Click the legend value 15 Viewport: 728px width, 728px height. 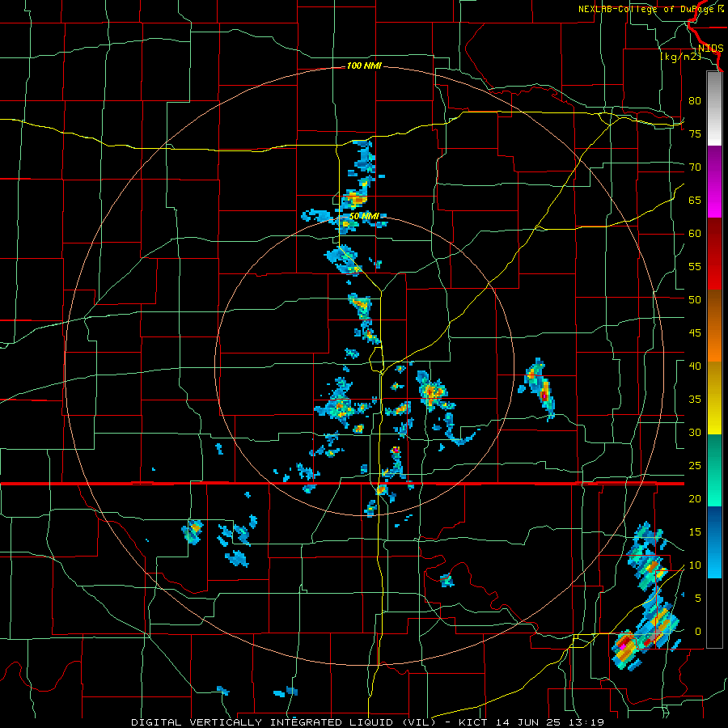click(x=695, y=532)
